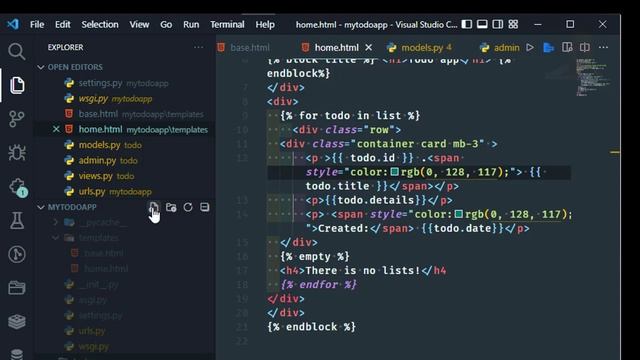
Task: Open the Extensions view with badge
Action: pyautogui.click(x=18, y=187)
